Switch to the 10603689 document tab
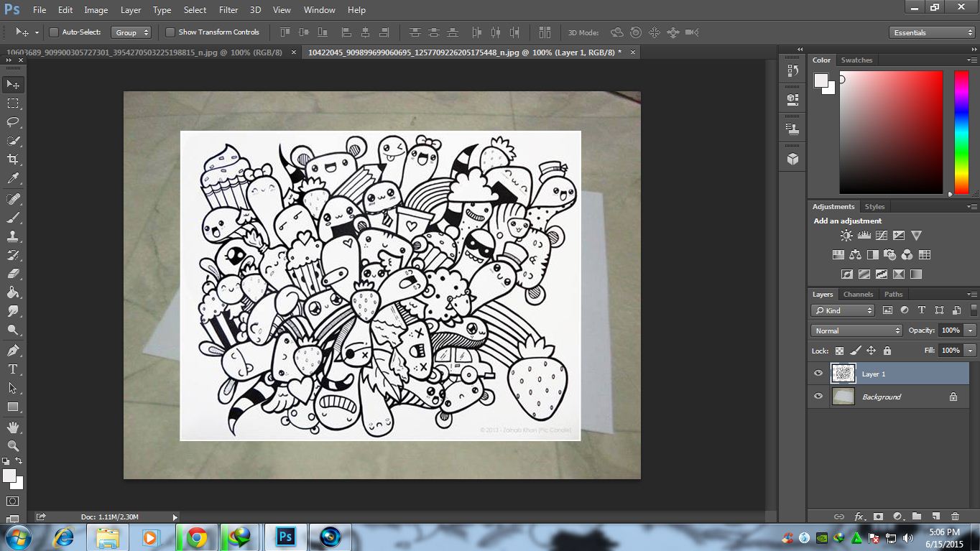 pos(144,52)
